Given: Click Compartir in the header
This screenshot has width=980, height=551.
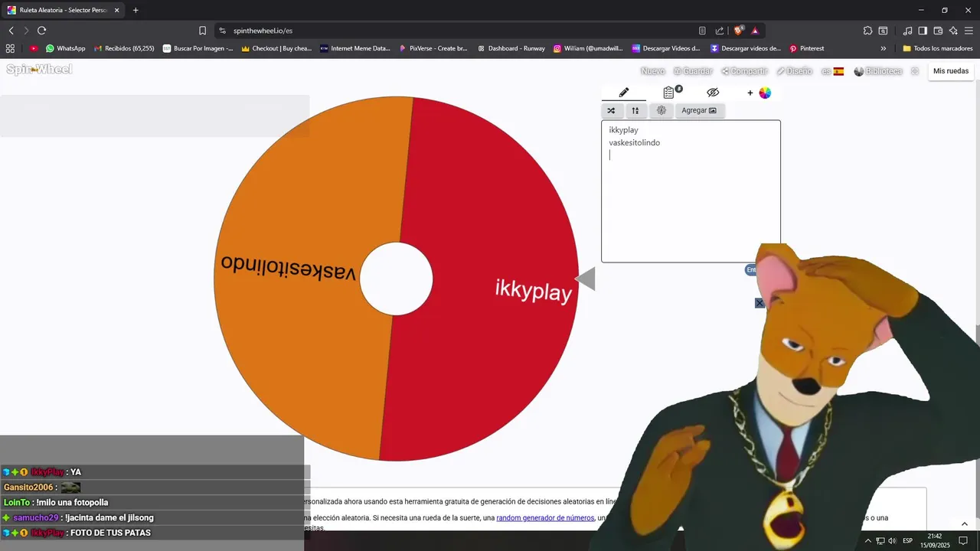Looking at the screenshot, I should click(744, 71).
